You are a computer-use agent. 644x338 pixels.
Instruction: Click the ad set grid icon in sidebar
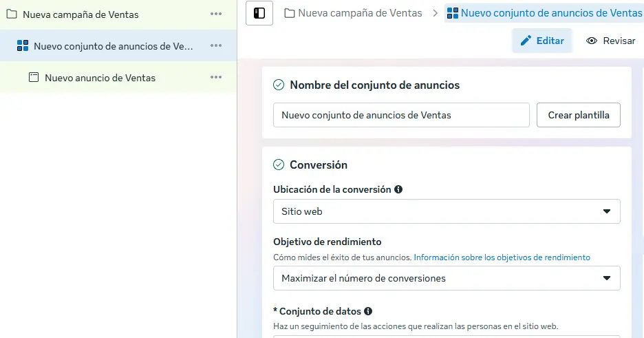point(22,46)
